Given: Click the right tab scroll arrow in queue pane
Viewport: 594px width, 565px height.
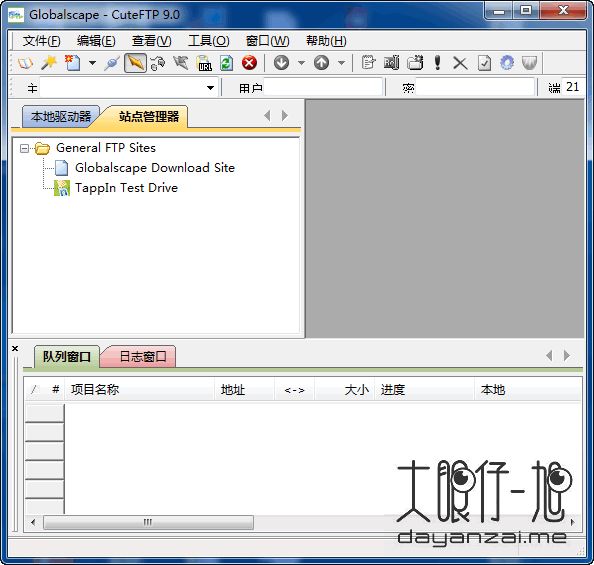Looking at the screenshot, I should [x=566, y=355].
